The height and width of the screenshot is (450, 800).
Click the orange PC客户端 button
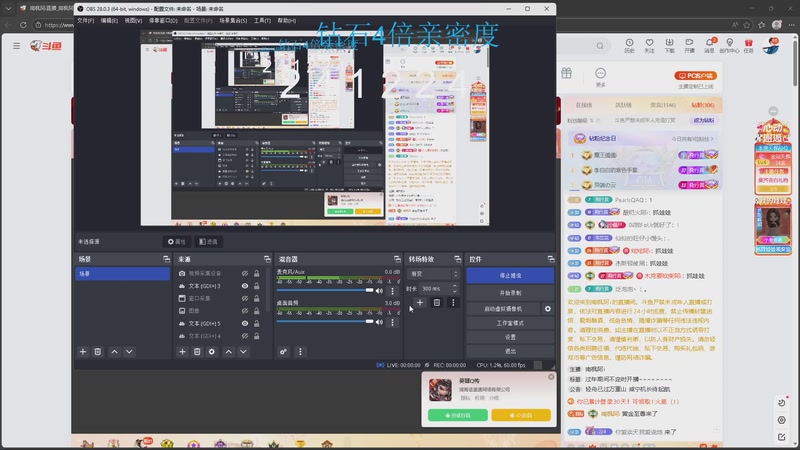(696, 76)
